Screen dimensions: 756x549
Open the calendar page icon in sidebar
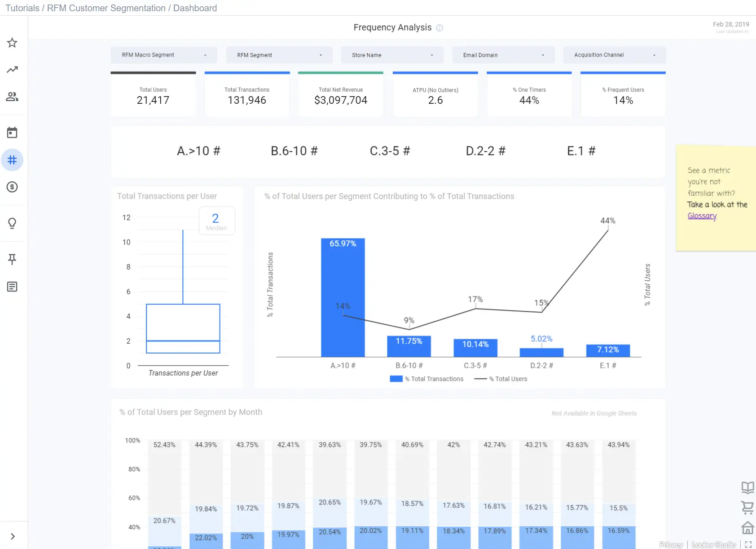click(12, 133)
